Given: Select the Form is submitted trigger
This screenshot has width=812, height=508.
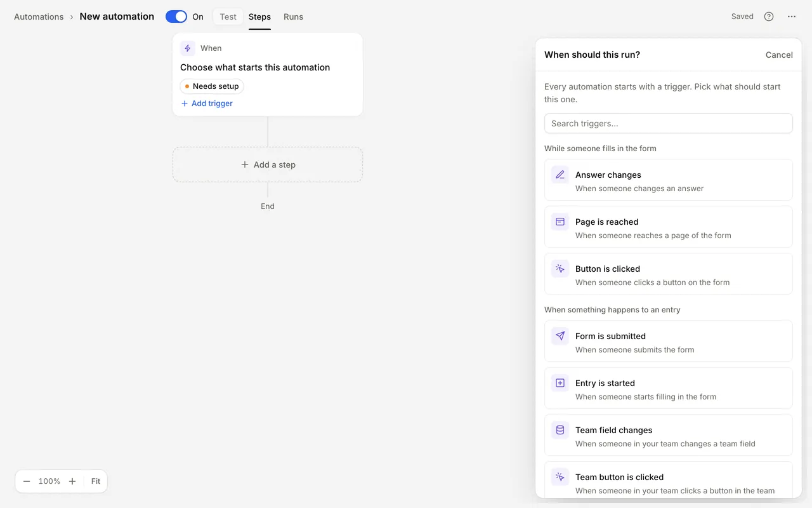Looking at the screenshot, I should [x=669, y=341].
